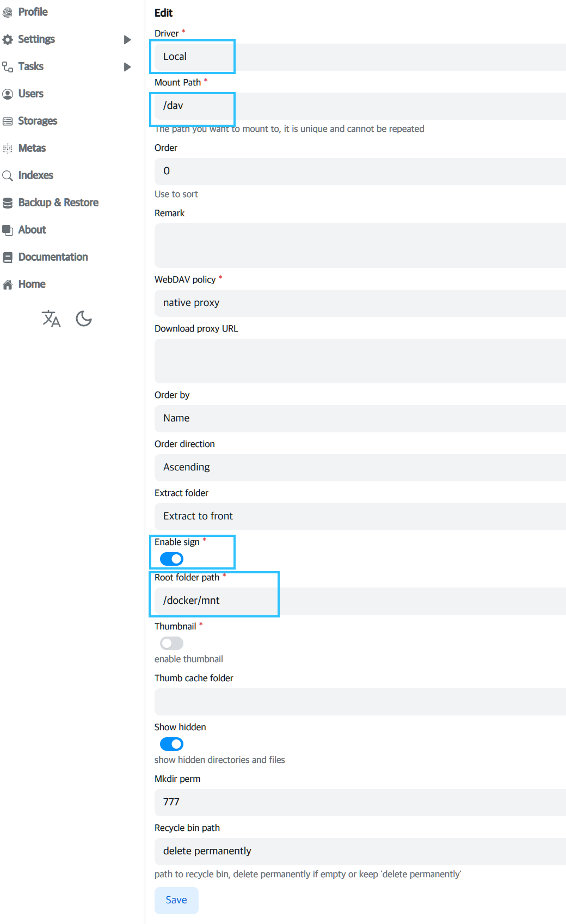Edit the Root folder path /docker/mnt field
The width and height of the screenshot is (566, 924).
point(360,601)
